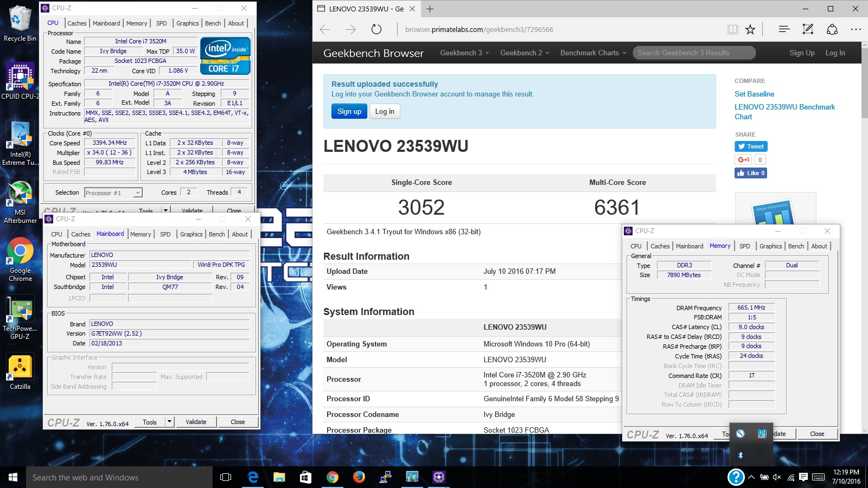Switch to Bench tab in Memory CPU-Z window
Screen dimensions: 868x488
[796, 246]
